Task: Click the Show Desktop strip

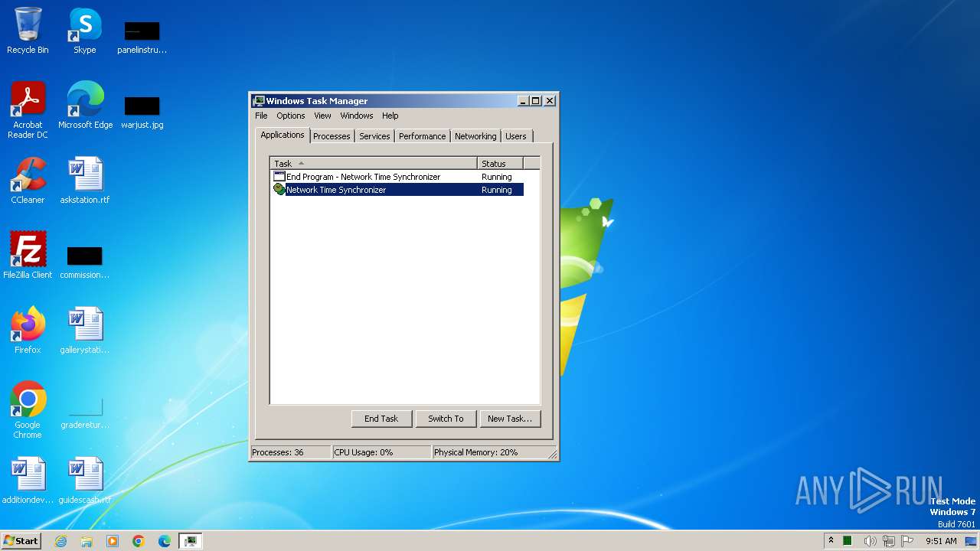Action: (x=972, y=541)
